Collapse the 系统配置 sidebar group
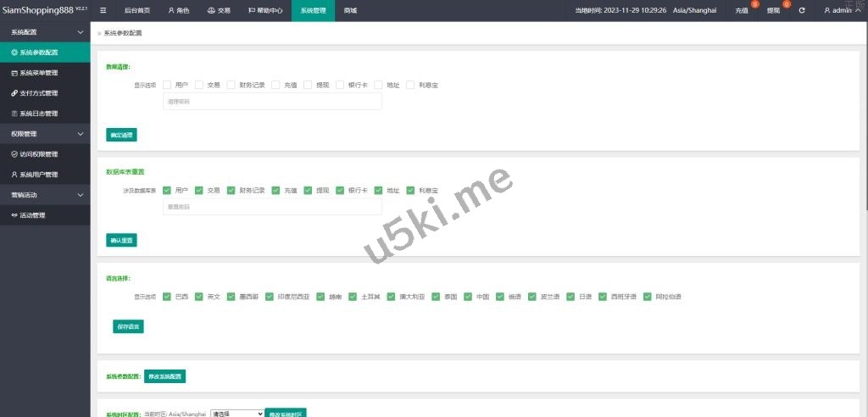This screenshot has width=868, height=417. coord(81,32)
